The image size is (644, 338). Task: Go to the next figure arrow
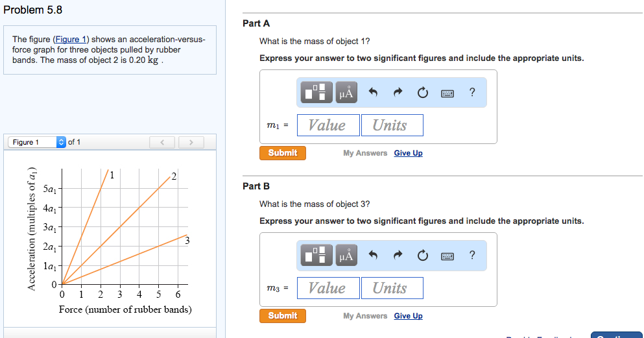(191, 142)
